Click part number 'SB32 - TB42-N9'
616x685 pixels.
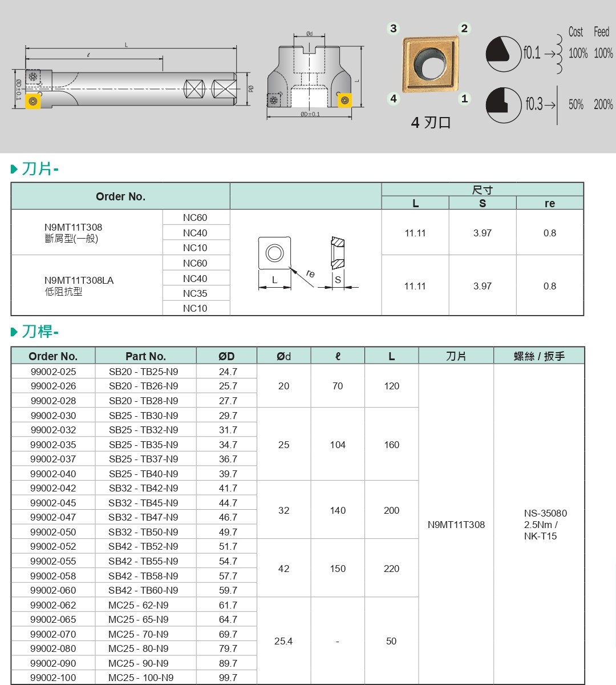point(143,488)
